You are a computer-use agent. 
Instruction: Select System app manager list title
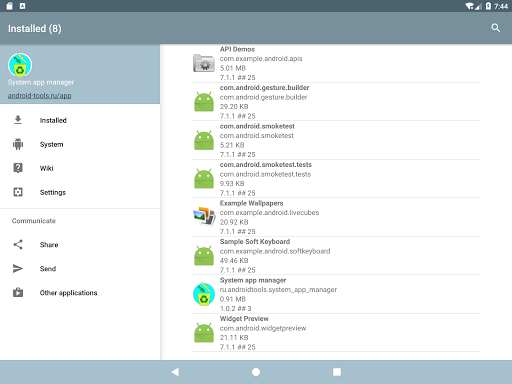[x=253, y=280]
